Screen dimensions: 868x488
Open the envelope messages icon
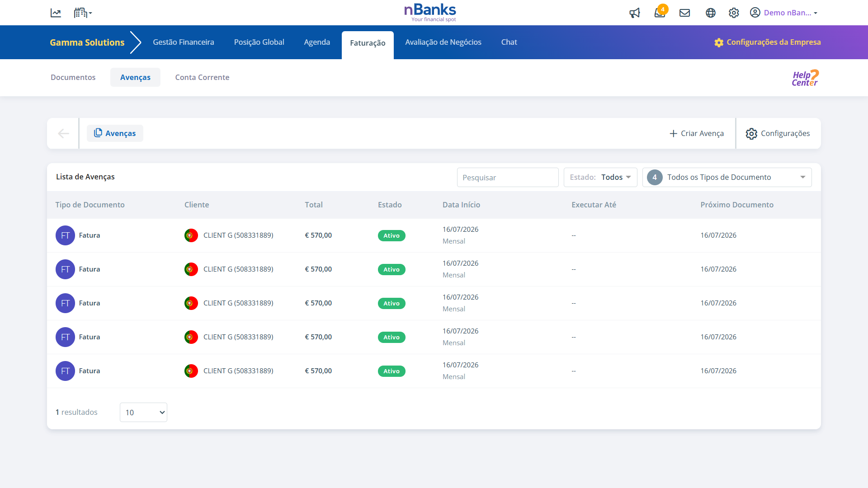684,13
